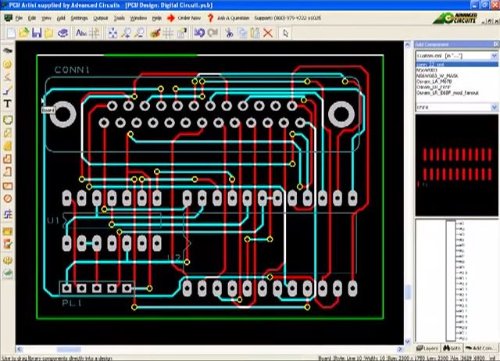The height and width of the screenshot is (361, 500).
Task: Click the blue-purple disc icon left of Abc
Action: pyautogui.click(x=63, y=33)
